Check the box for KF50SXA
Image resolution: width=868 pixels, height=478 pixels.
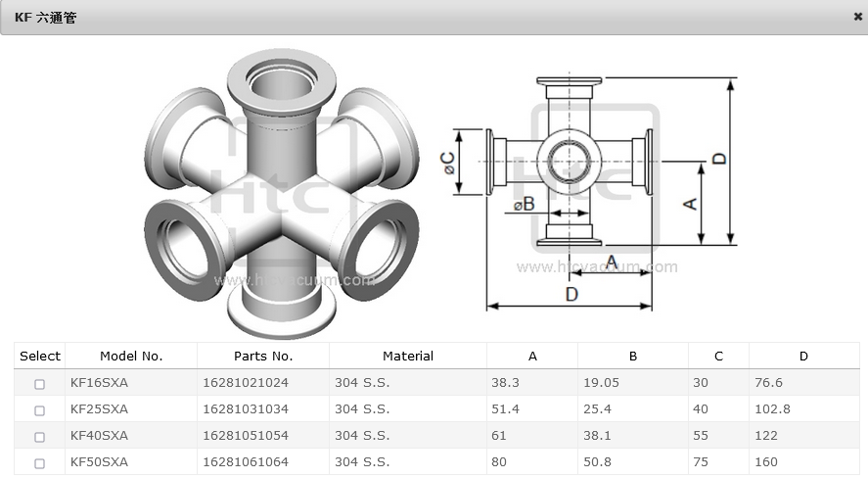(40, 463)
